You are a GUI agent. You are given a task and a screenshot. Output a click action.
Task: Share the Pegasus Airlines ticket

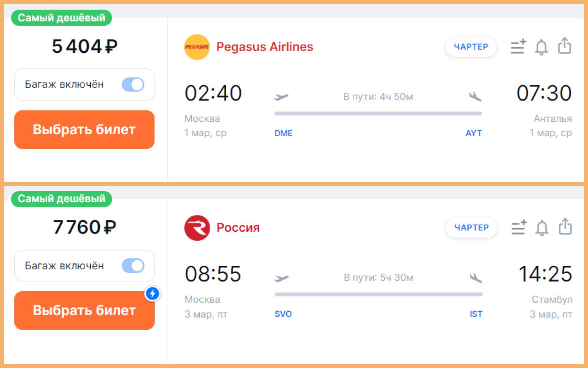pyautogui.click(x=564, y=46)
